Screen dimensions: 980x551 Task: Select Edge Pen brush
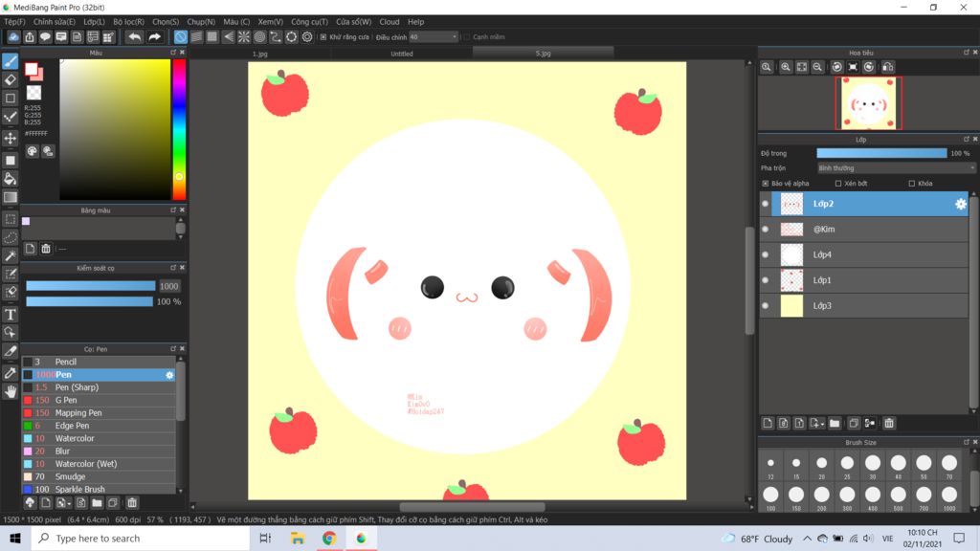tap(99, 426)
